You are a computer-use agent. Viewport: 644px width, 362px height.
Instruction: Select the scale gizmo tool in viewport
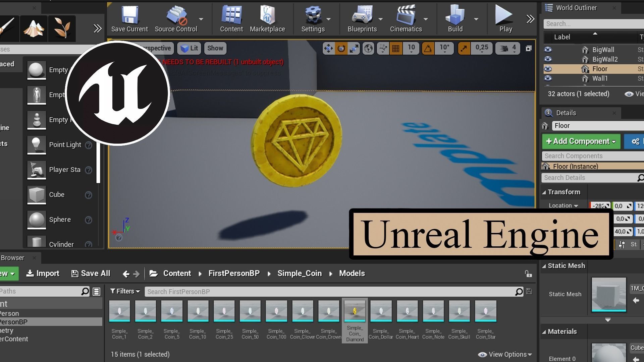coord(354,48)
